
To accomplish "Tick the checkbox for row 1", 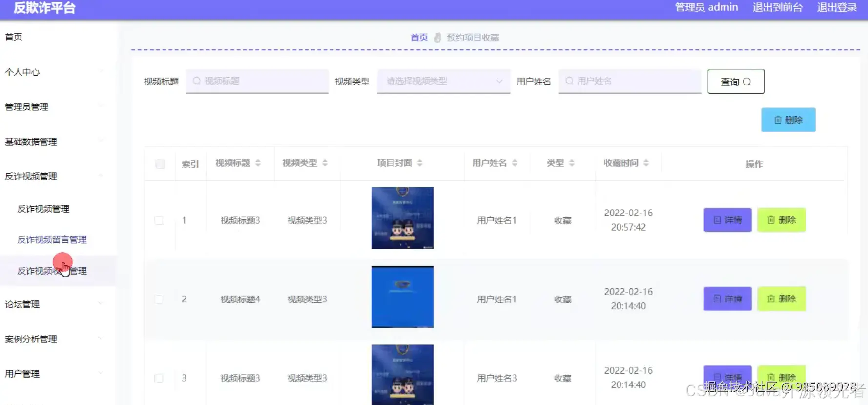I will [159, 220].
